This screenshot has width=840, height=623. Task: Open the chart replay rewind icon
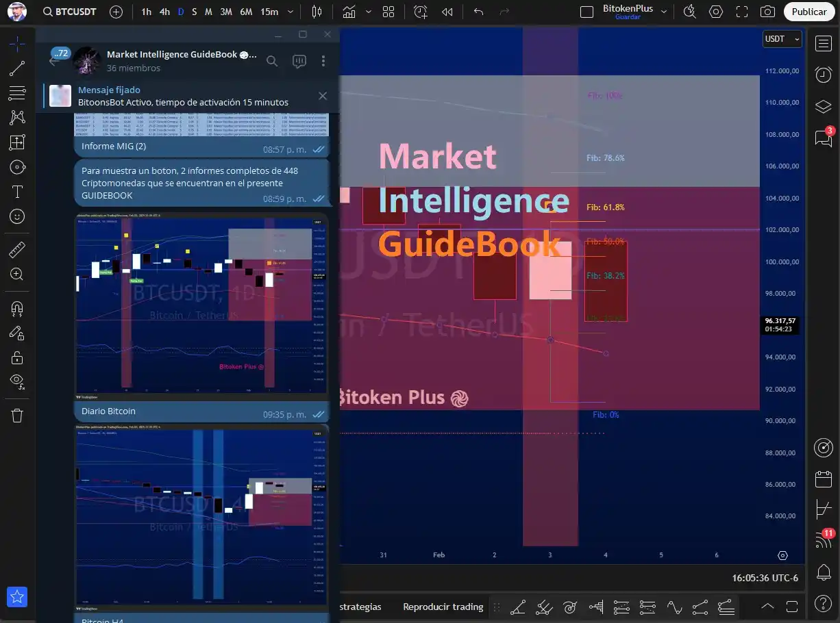click(447, 12)
